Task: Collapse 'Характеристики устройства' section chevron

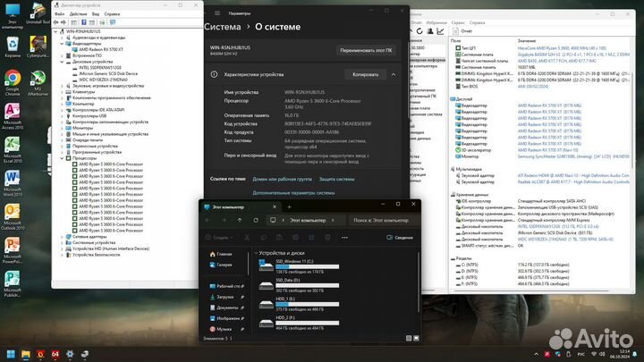Action: click(x=394, y=75)
